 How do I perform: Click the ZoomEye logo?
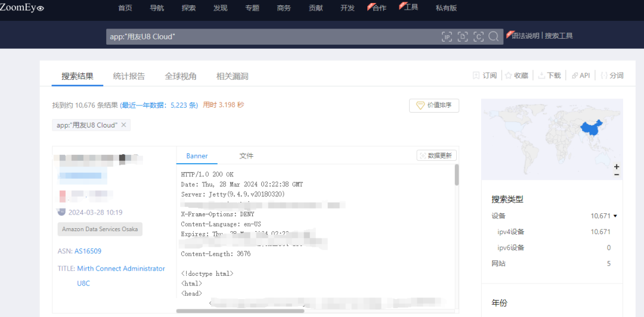point(22,8)
